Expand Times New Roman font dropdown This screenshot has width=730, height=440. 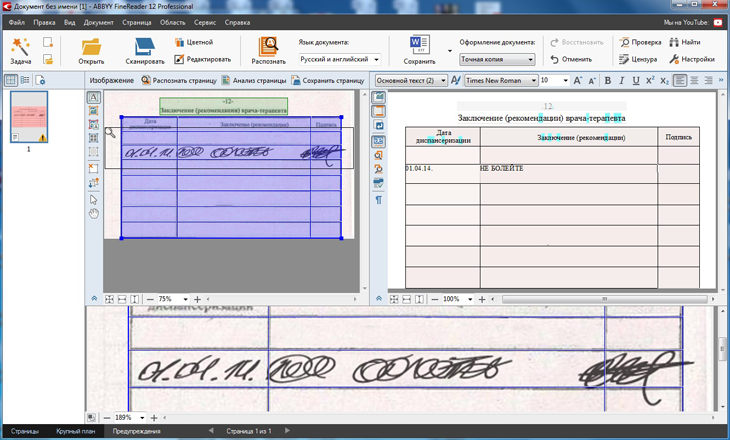(x=533, y=81)
